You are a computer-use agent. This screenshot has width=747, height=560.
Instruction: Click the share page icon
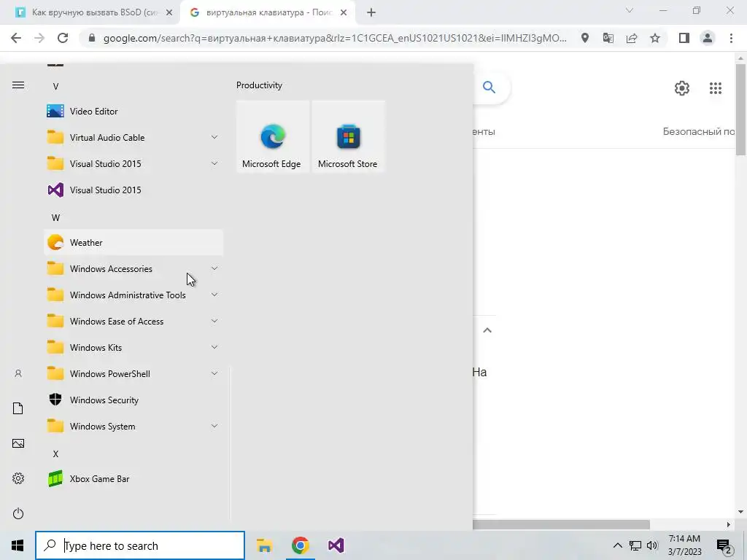click(632, 38)
